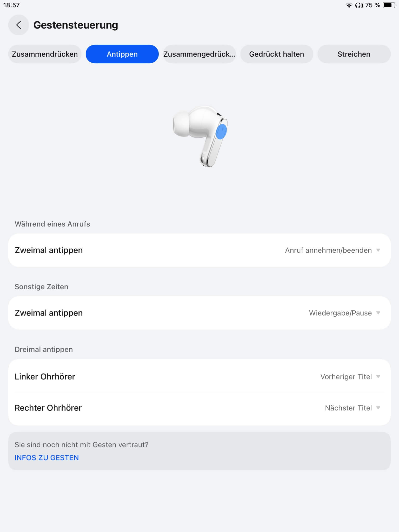This screenshot has width=399, height=532.
Task: Select the Antippen tab
Action: point(122,54)
